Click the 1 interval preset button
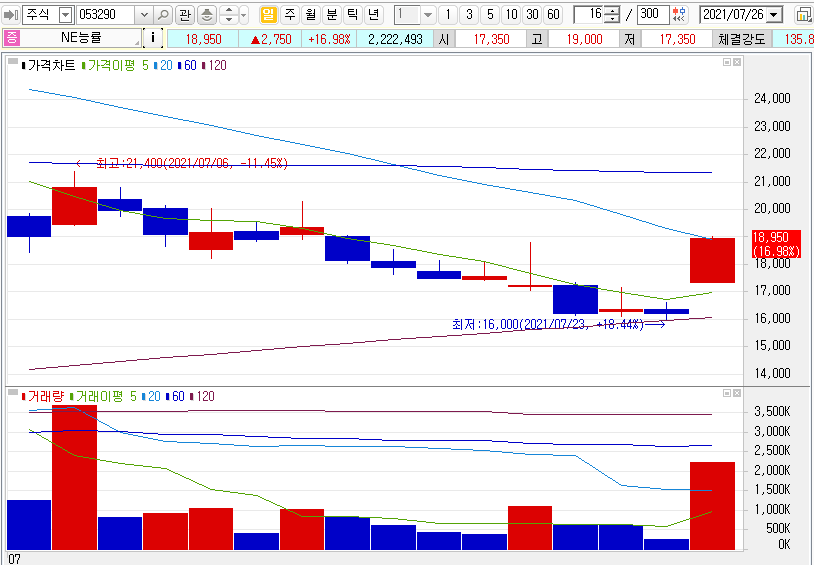814x565 pixels. 448,15
